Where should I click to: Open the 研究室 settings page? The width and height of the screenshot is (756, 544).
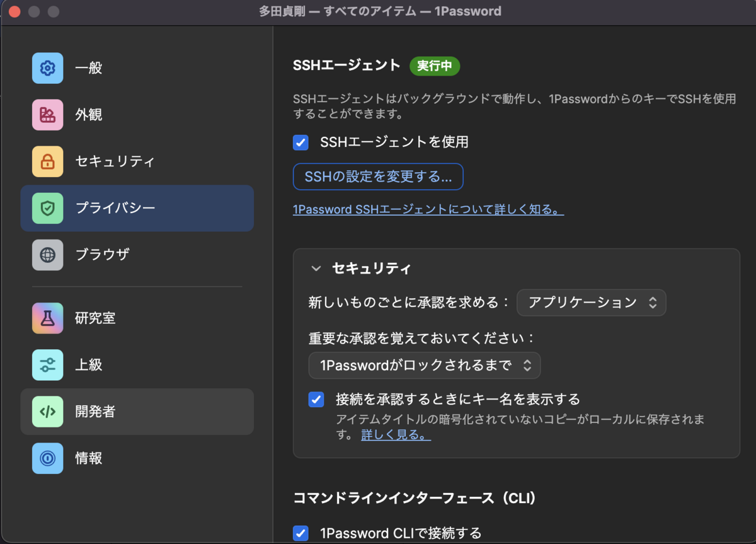click(137, 318)
